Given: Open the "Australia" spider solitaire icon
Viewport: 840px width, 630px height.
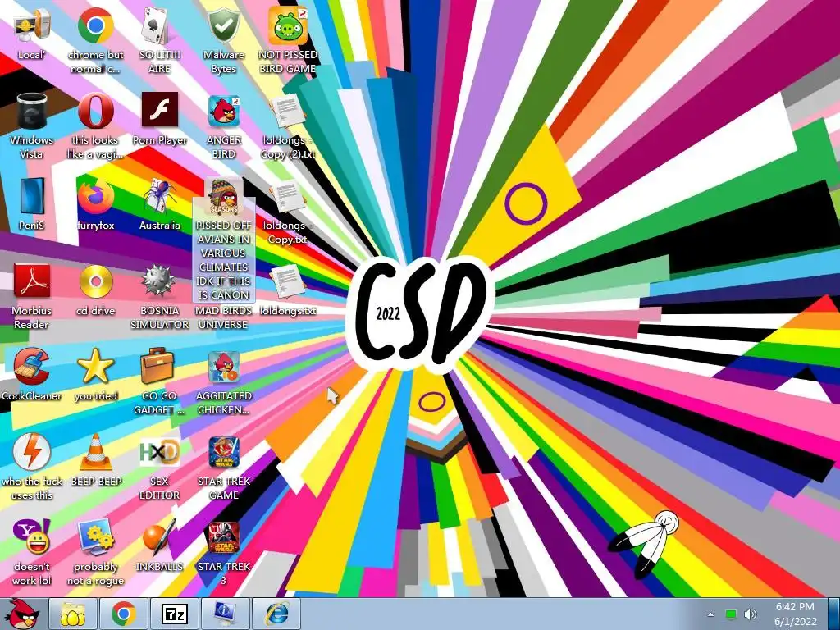Looking at the screenshot, I should 159,197.
